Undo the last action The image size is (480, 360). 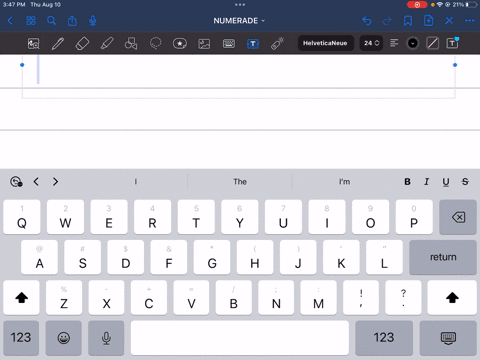tap(367, 21)
